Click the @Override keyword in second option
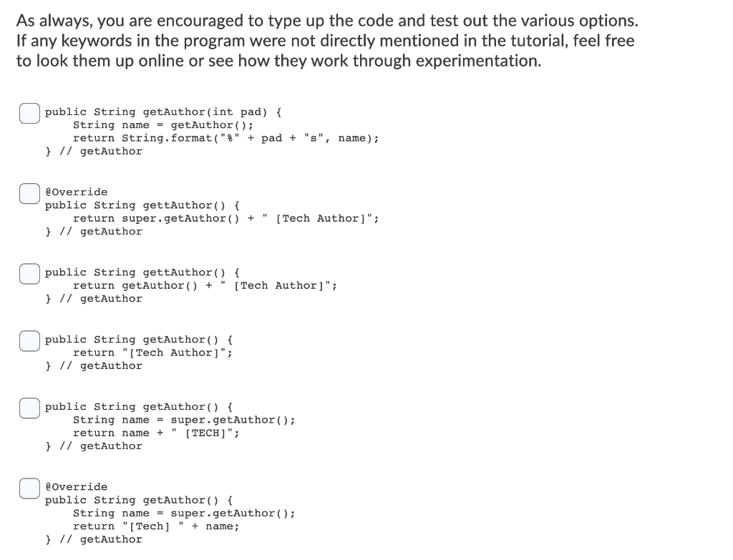733x560 pixels. click(x=77, y=192)
